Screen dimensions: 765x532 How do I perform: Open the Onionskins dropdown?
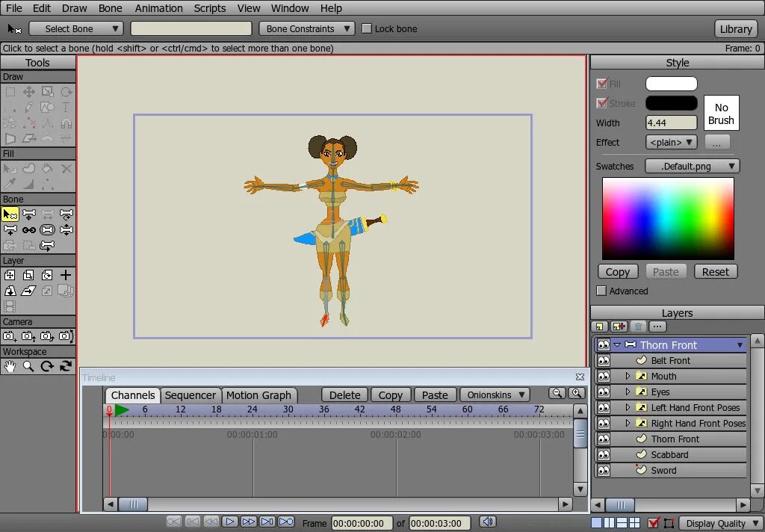(x=495, y=395)
